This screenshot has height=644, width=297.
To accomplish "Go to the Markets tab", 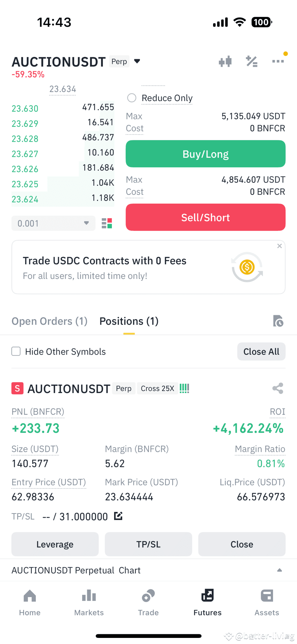I will 89,603.
